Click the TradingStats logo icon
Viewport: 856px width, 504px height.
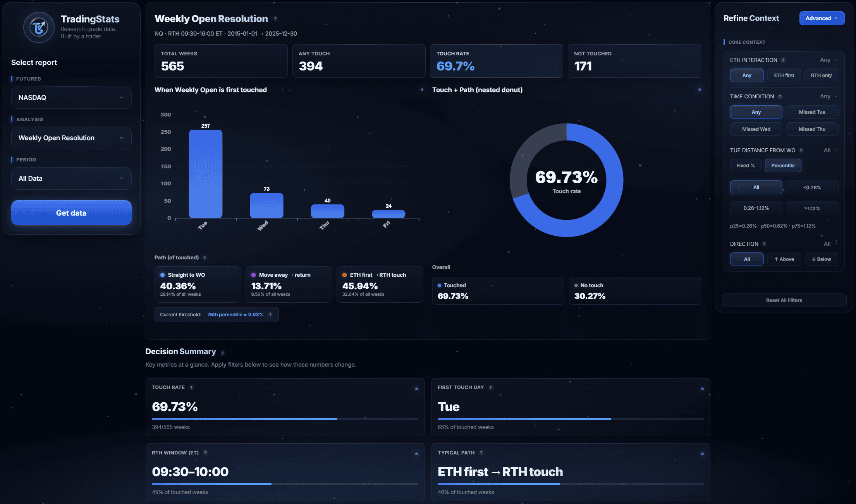coord(39,27)
